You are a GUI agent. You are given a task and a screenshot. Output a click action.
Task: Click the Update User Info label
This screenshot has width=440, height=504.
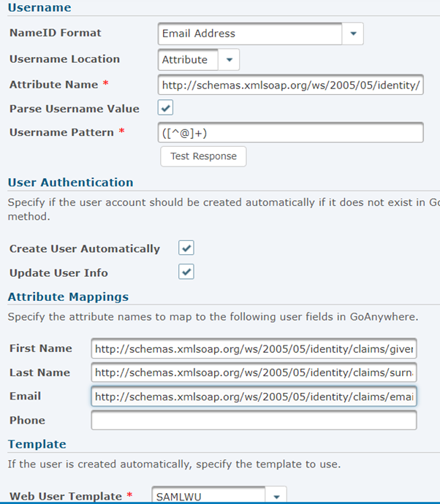click(58, 273)
